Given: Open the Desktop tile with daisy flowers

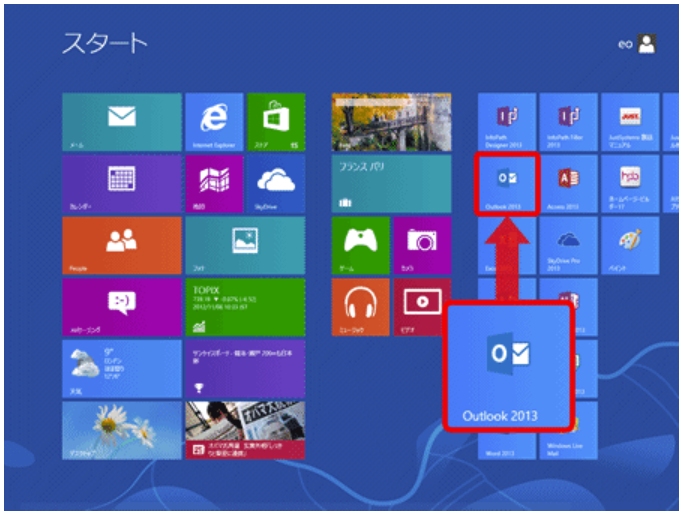Looking at the screenshot, I should tap(122, 430).
